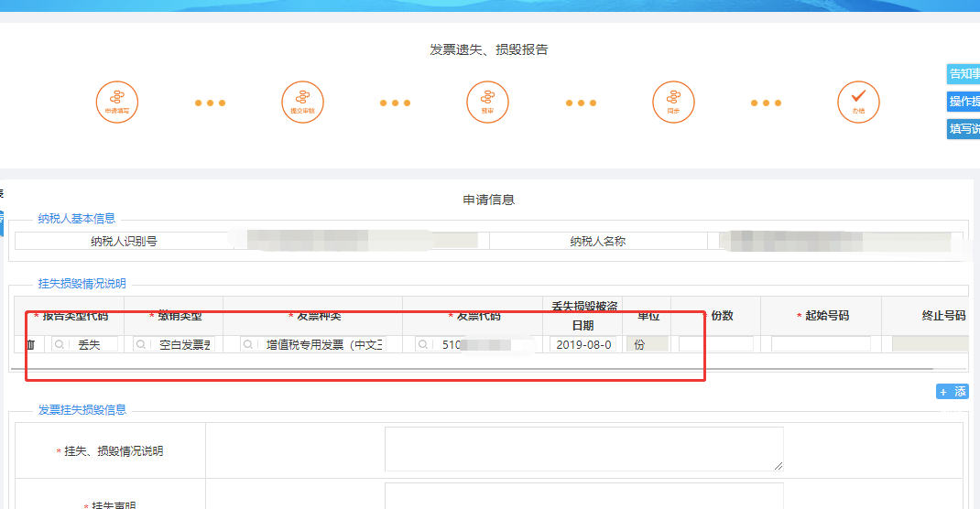Open the 发票种类 dropdown showing 增值税专用发票
This screenshot has height=509, width=980.
[313, 344]
